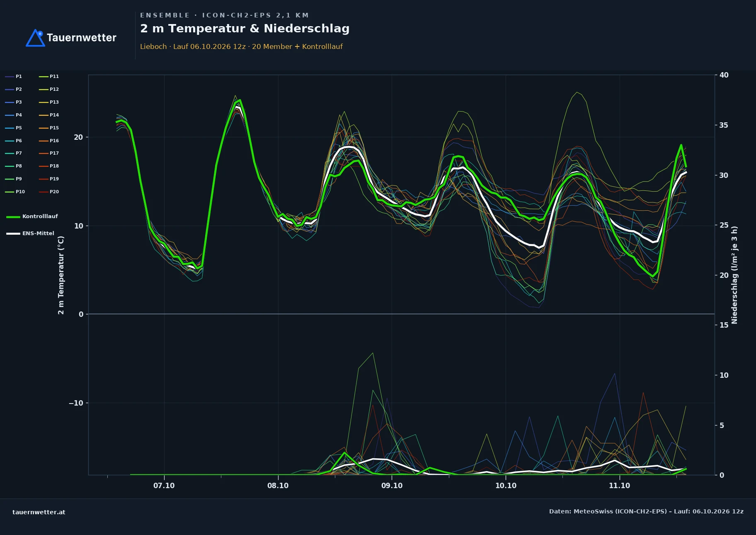Click the 07.10 date axis label
Screen dimensions: 756x535
(x=164, y=486)
